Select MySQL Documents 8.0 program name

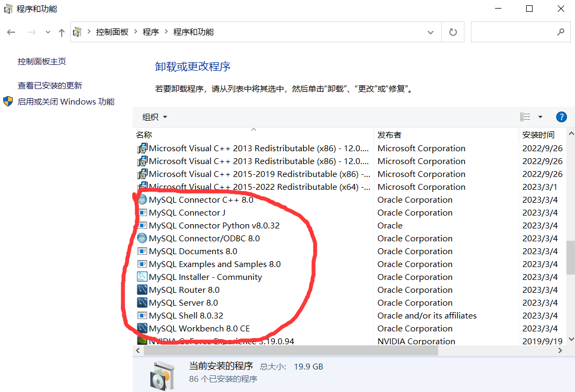[193, 252]
